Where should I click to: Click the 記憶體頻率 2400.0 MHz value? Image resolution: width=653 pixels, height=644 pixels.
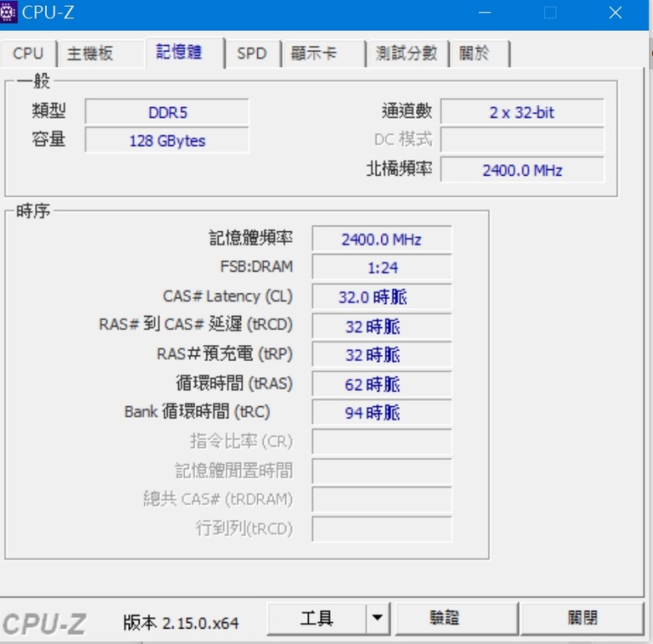[x=382, y=240]
